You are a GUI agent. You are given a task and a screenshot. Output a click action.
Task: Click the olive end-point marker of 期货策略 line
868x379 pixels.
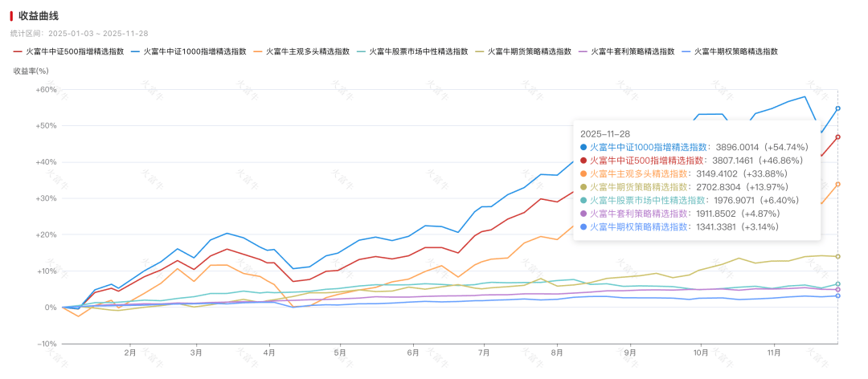coord(837,256)
